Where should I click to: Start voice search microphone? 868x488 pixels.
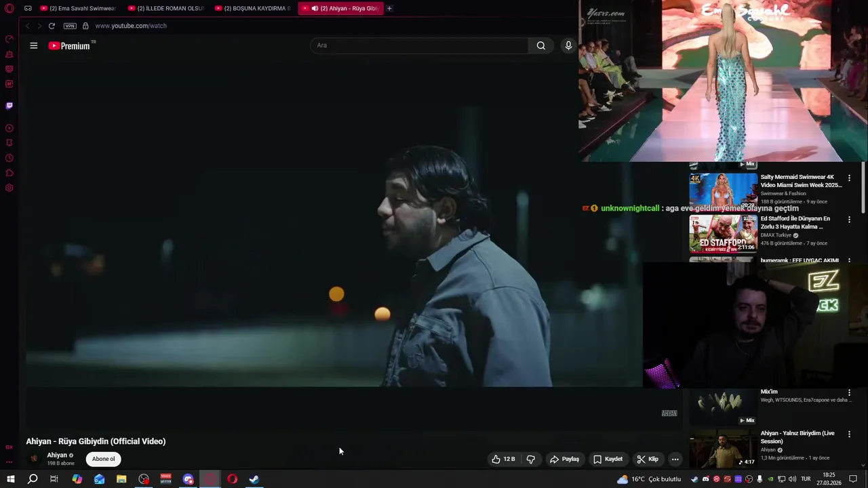(x=568, y=45)
